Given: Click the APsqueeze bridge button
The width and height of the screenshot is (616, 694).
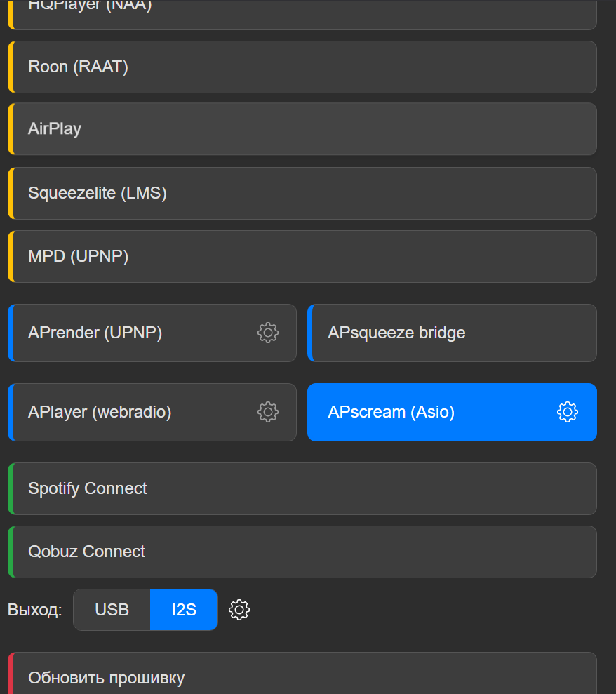Looking at the screenshot, I should [452, 333].
